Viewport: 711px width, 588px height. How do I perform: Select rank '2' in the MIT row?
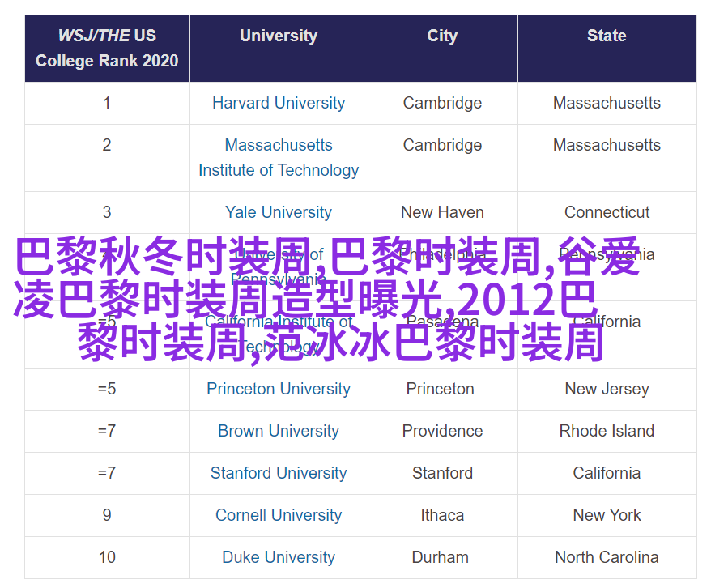[107, 145]
